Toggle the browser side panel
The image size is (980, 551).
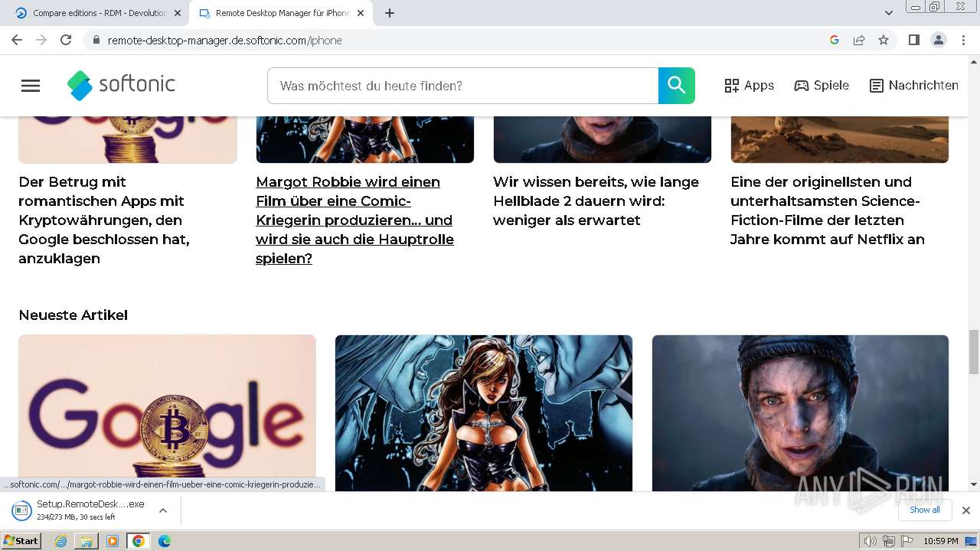pos(913,40)
